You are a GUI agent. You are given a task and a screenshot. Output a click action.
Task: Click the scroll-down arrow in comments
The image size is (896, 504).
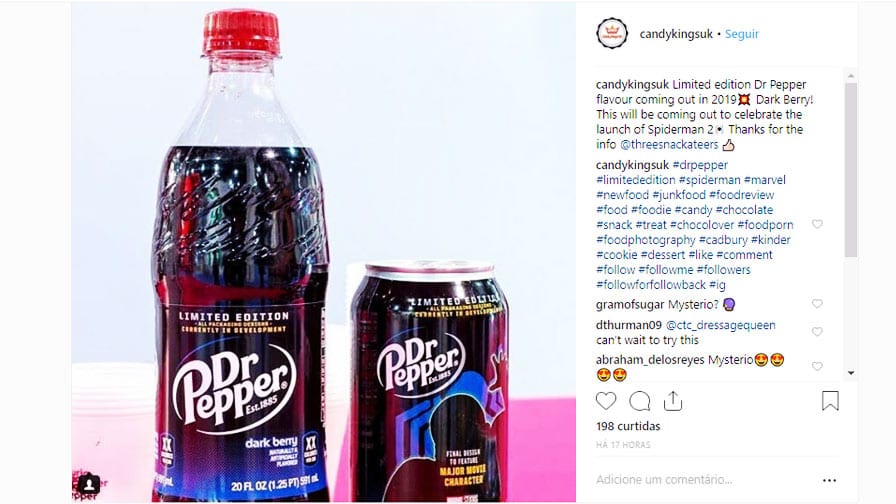(x=851, y=373)
